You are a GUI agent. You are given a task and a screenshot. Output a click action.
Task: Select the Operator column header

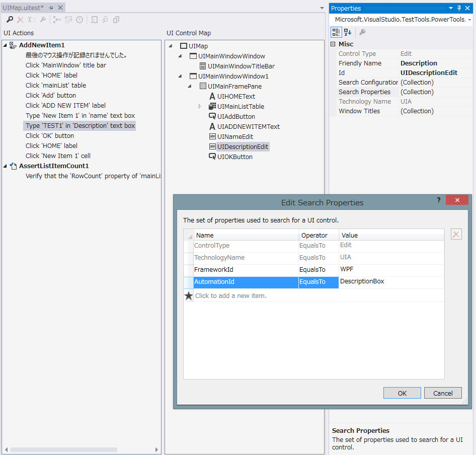click(x=319, y=235)
